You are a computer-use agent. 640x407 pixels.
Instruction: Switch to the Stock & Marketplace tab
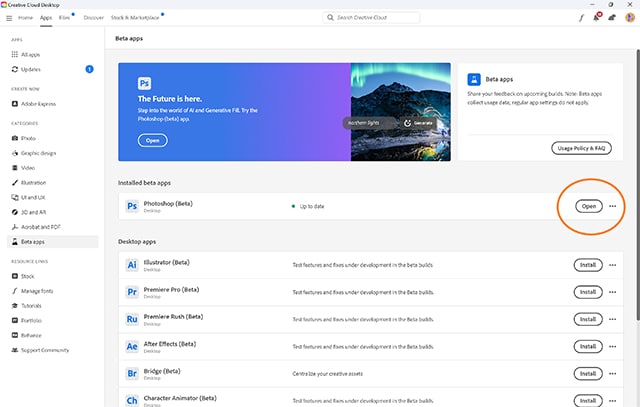pyautogui.click(x=137, y=18)
